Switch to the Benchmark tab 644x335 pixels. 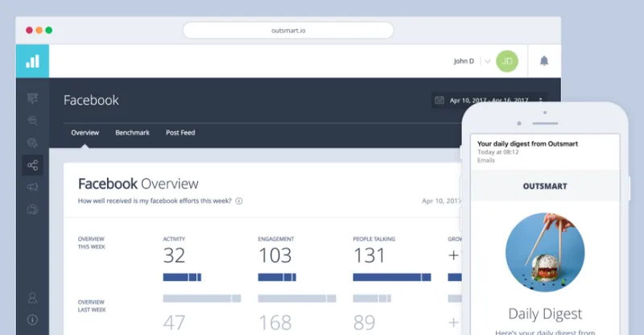(x=132, y=133)
